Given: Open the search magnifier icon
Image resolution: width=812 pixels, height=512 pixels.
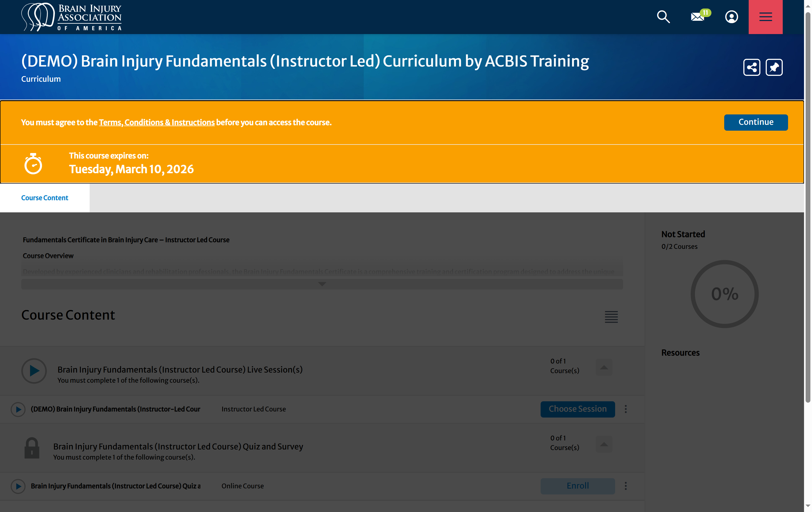Looking at the screenshot, I should coord(663,16).
